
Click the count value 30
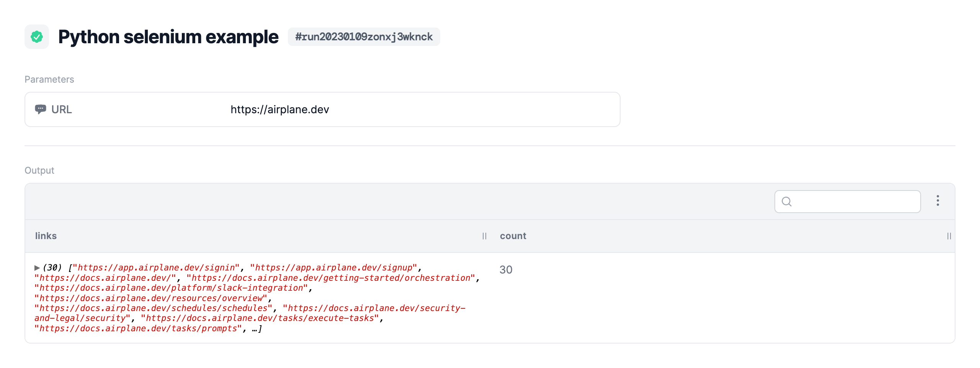(x=506, y=270)
